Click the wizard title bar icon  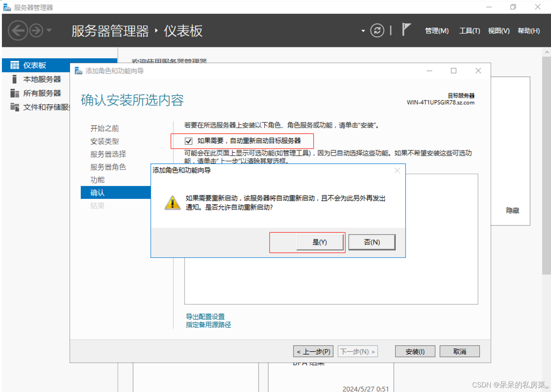(78, 71)
